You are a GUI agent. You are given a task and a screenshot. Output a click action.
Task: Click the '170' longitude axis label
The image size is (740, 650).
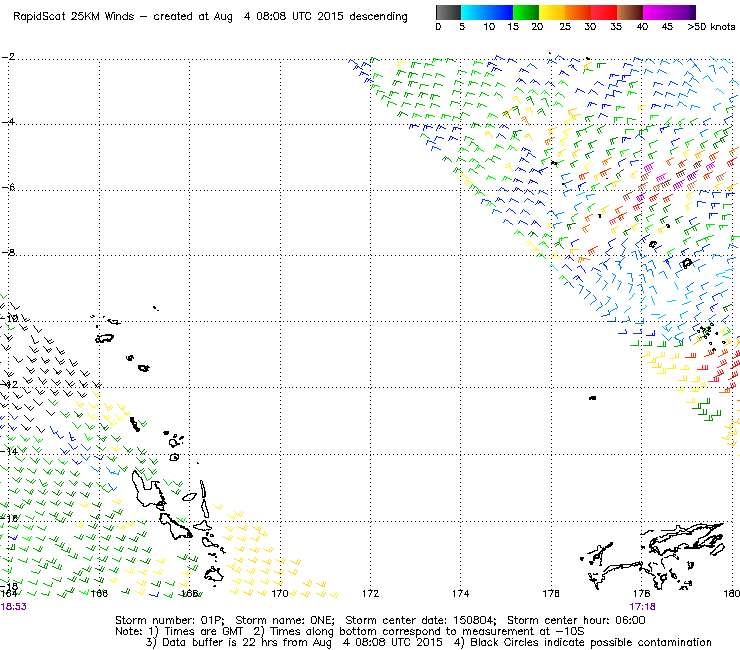coord(280,593)
